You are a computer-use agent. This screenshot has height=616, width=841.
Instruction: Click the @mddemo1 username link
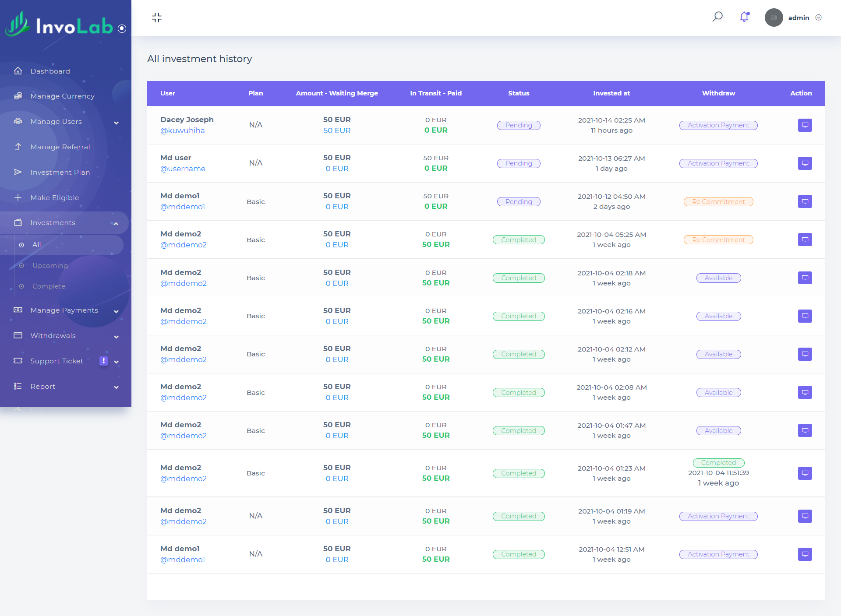pyautogui.click(x=182, y=207)
